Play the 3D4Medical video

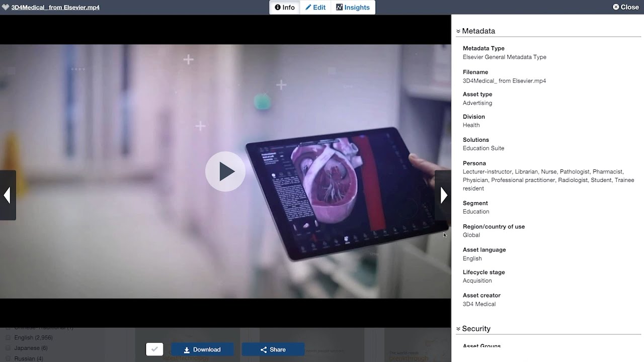point(225,171)
